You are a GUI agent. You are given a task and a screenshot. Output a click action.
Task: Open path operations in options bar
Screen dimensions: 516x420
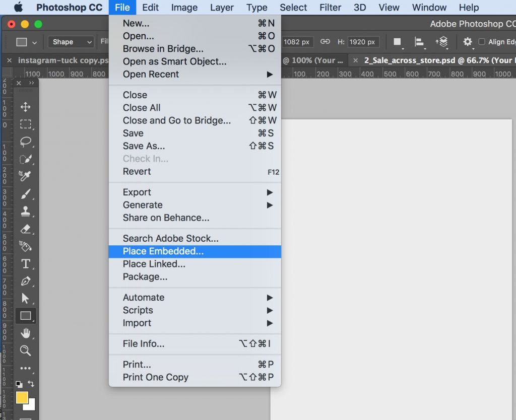pos(398,42)
